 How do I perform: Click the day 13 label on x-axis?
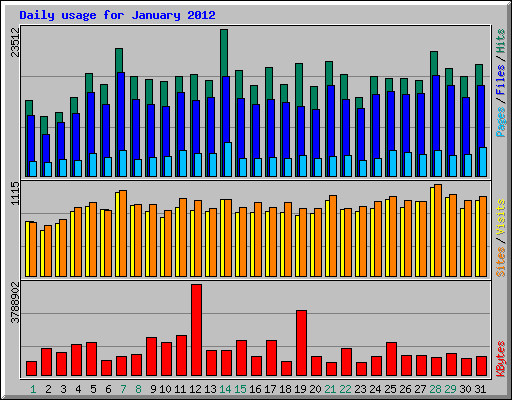point(210,389)
